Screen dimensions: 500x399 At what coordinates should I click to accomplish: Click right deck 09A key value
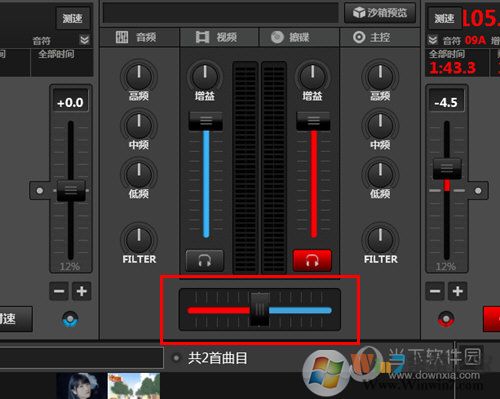tap(476, 40)
